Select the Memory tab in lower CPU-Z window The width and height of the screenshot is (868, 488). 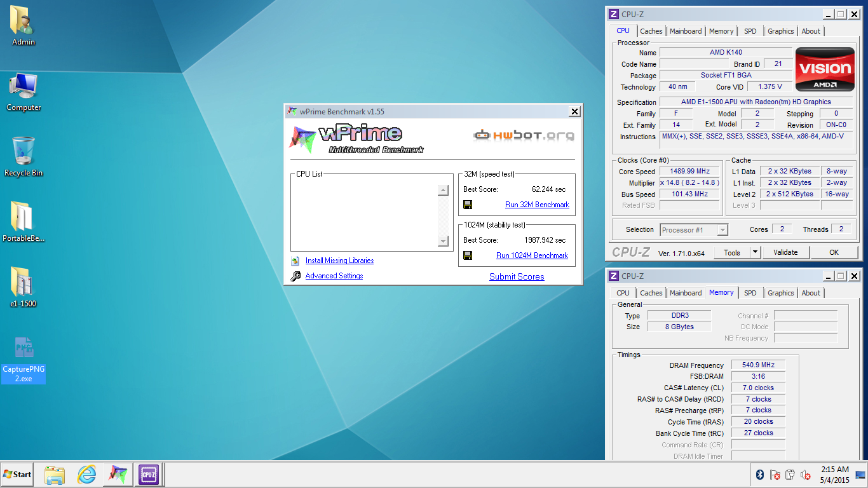[x=721, y=292]
